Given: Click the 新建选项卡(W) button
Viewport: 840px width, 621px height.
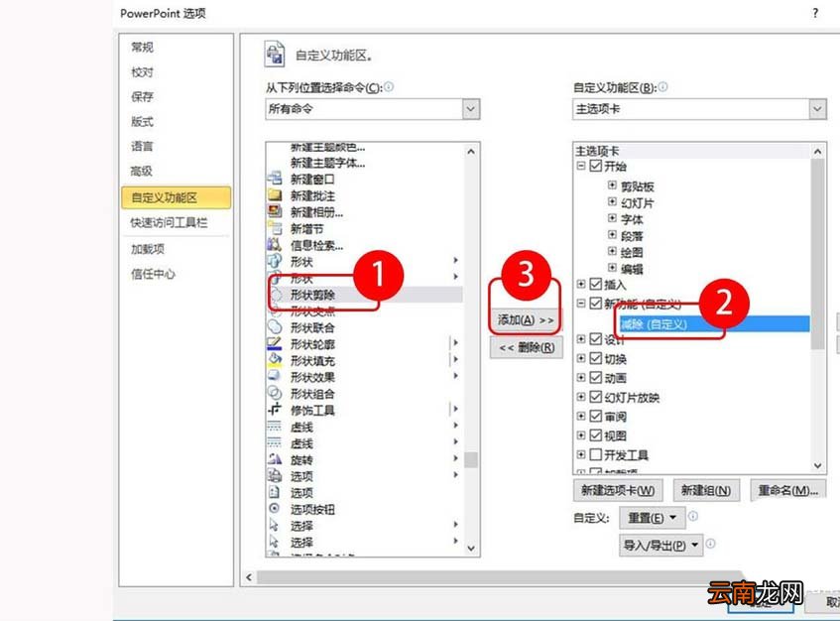Looking at the screenshot, I should click(x=618, y=490).
